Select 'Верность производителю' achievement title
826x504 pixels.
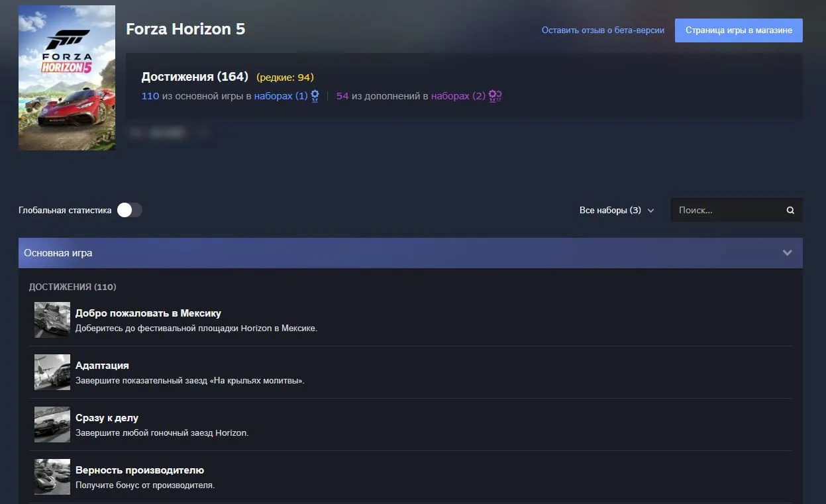140,470
